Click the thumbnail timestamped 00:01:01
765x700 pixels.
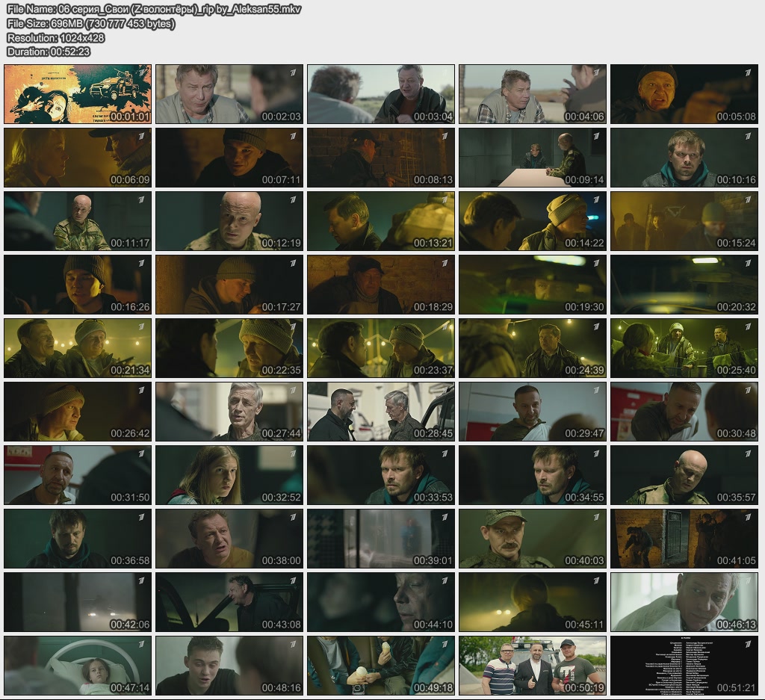[x=78, y=94]
